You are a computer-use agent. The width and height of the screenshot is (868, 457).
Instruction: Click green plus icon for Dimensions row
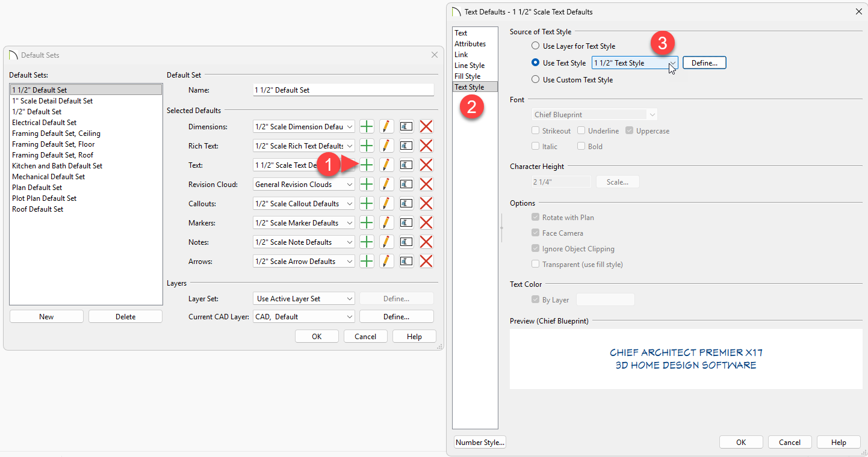click(367, 127)
